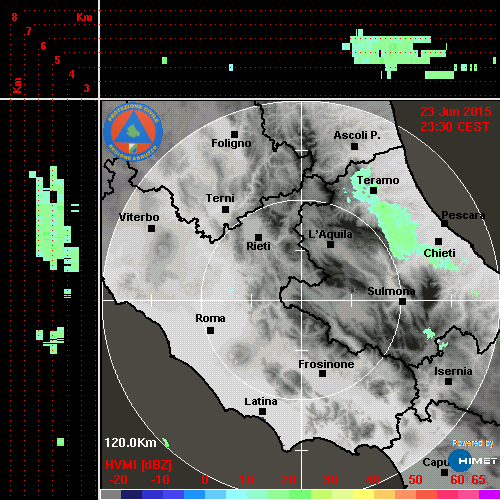Click the 50 value on dBZ scale
This screenshot has height=500, width=500.
(x=415, y=480)
